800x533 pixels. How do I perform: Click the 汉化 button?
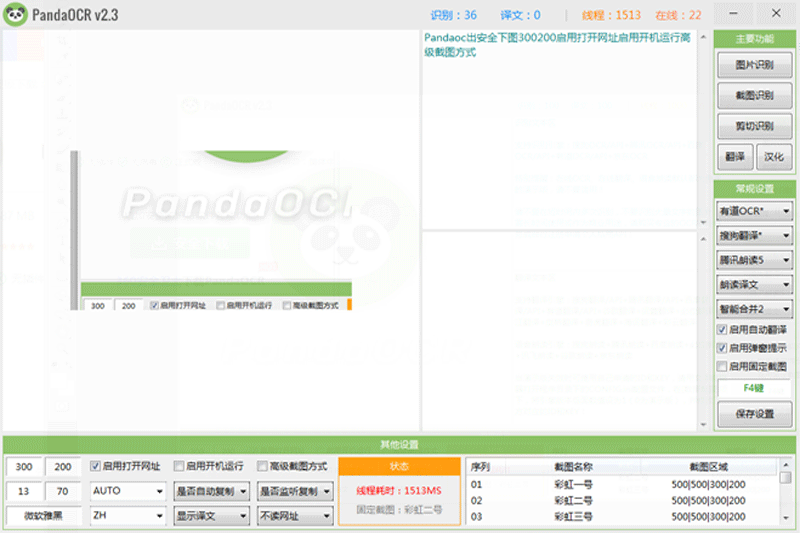(773, 157)
